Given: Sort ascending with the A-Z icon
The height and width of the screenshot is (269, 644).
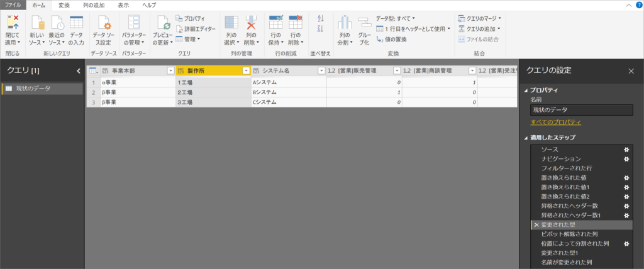Looking at the screenshot, I should [320, 18].
